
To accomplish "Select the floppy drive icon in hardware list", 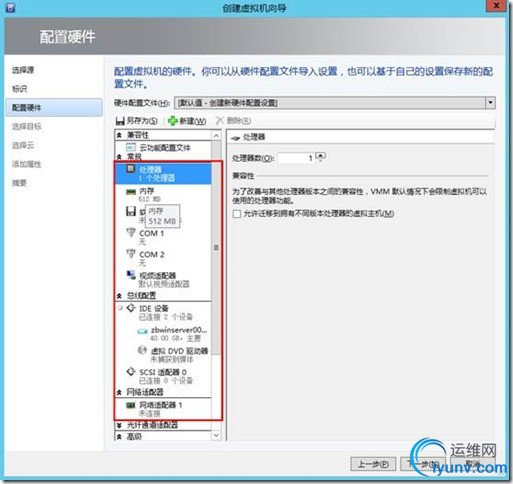I will 131,211.
